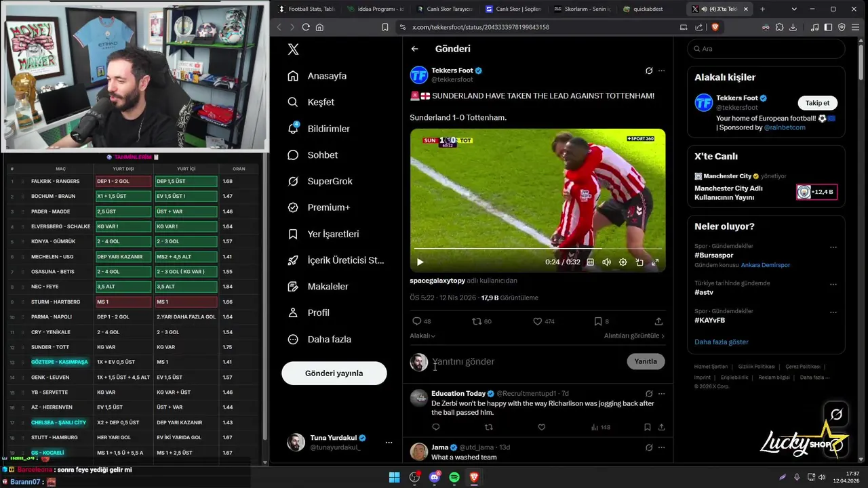Open Spotify from taskbar
868x488 pixels.
point(454,477)
